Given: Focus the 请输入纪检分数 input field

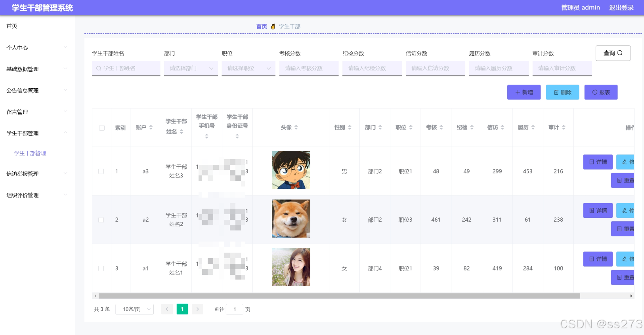Looking at the screenshot, I should point(372,68).
